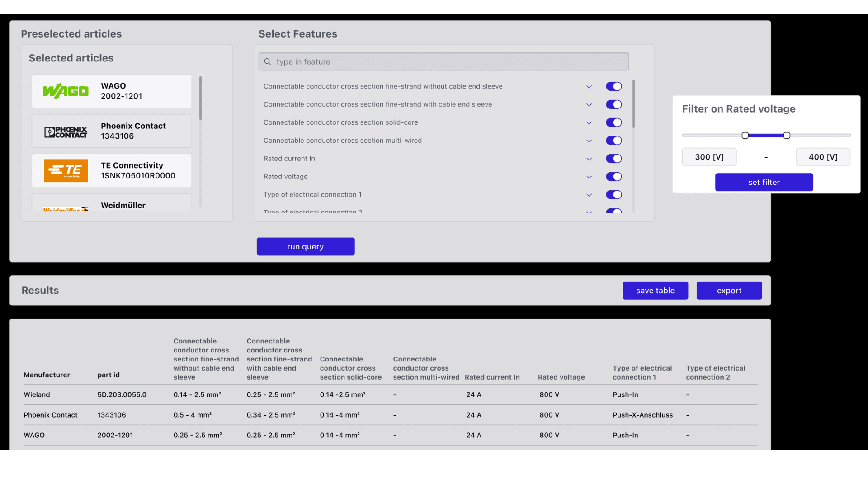Turn off the multi-wired cross section toggle
The image size is (868, 488).
[x=613, y=141]
